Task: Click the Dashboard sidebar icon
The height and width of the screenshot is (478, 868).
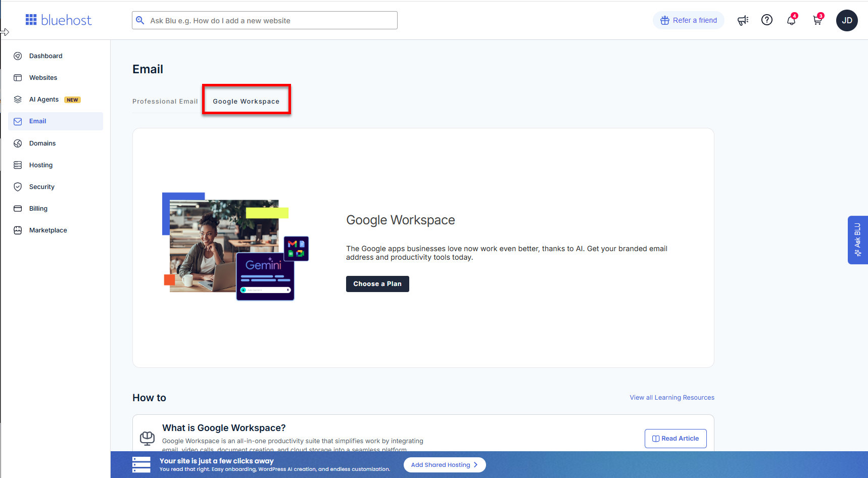Action: click(x=18, y=56)
